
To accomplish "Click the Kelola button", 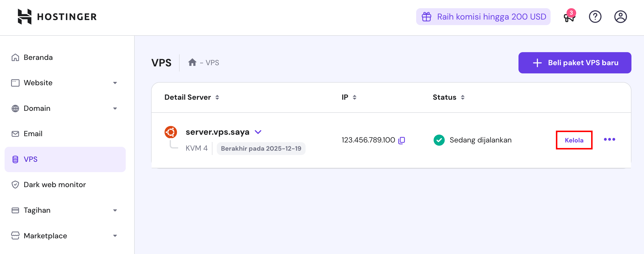I will 574,140.
